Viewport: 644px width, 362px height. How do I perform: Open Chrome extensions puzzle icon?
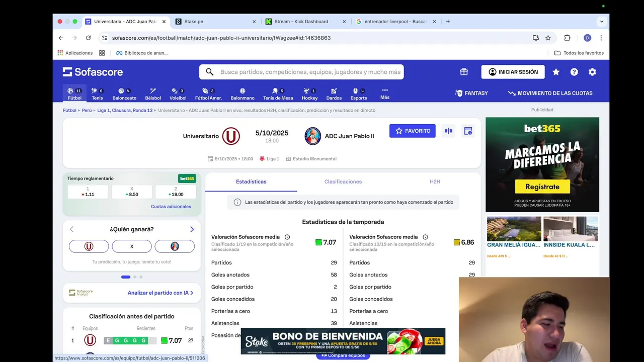(567, 38)
